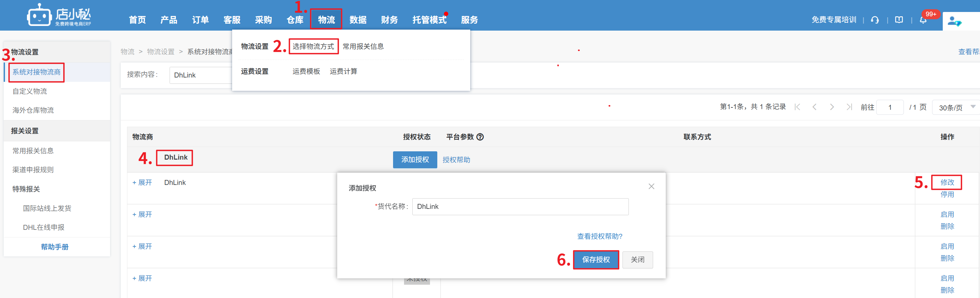Open the 物流 top menu

click(x=326, y=20)
